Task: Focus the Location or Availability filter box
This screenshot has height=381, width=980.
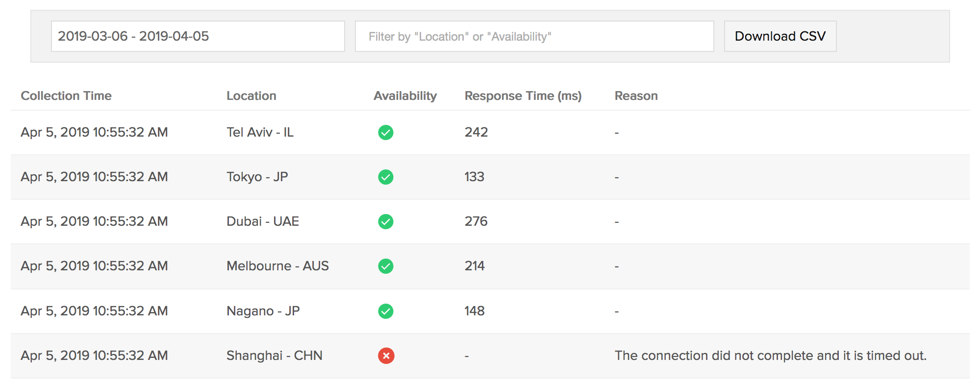Action: (x=534, y=36)
